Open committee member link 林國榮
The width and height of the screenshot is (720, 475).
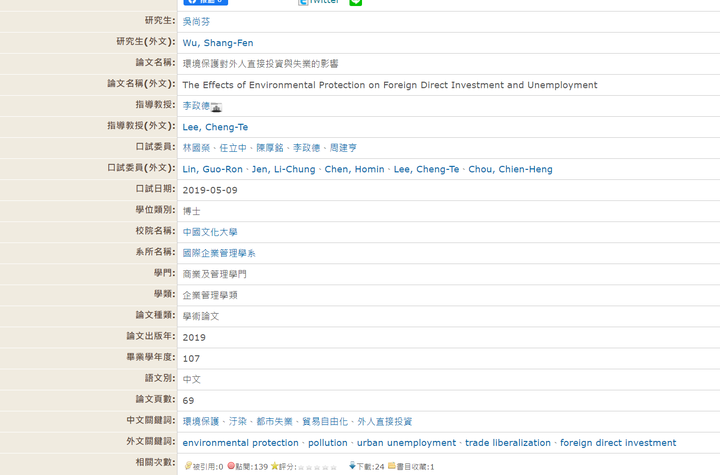click(x=196, y=148)
